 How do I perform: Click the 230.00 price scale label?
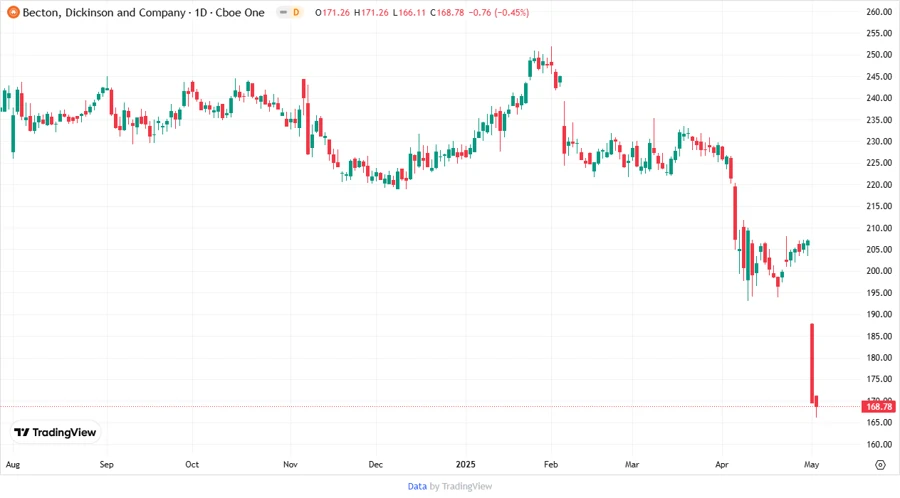pos(879,141)
